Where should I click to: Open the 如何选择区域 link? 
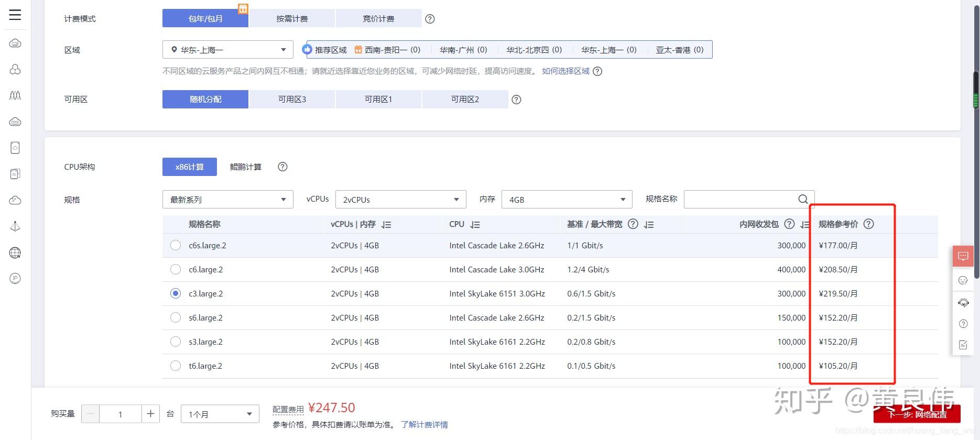pos(565,71)
